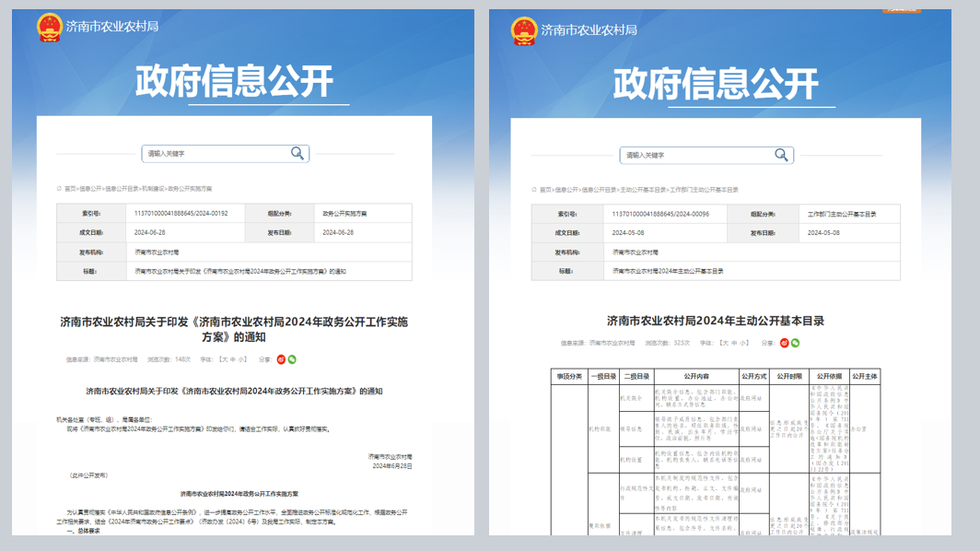
Task: Set font size 中 on the 政务公开工作实施方案 page
Action: [x=232, y=359]
